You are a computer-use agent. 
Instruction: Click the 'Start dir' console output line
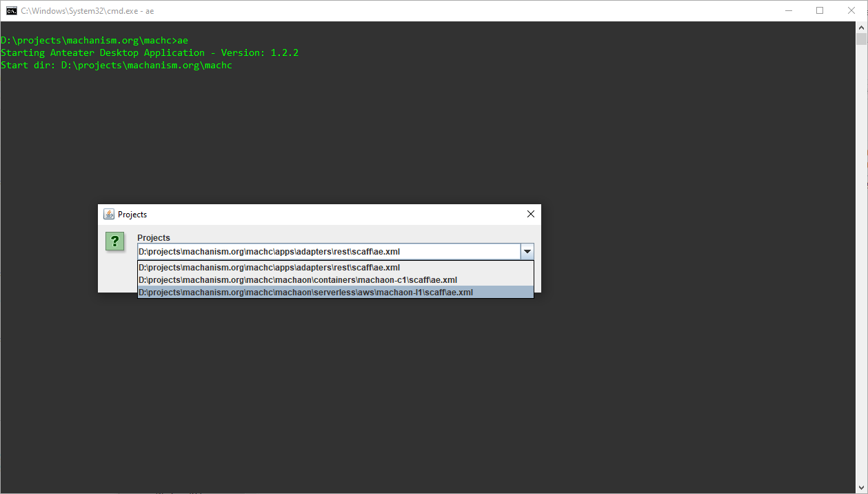click(117, 66)
